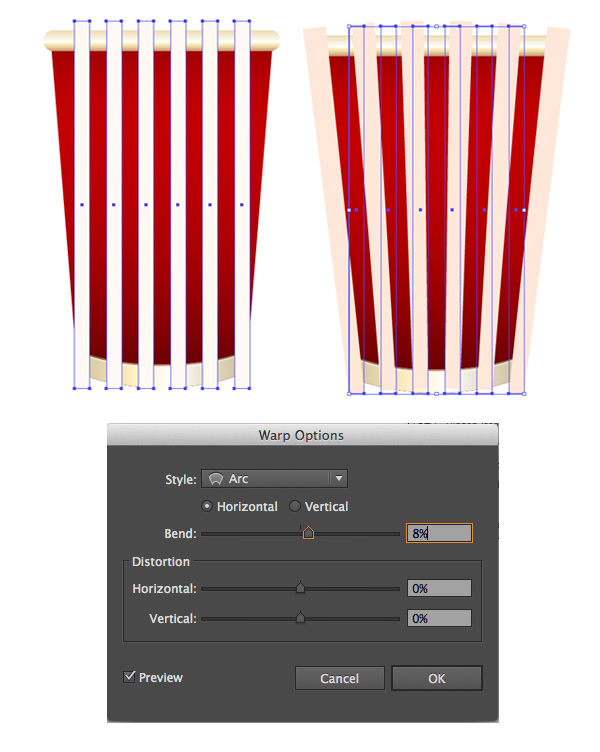Click the Style dropdown arrow button
The width and height of the screenshot is (600, 752).
tap(339, 479)
